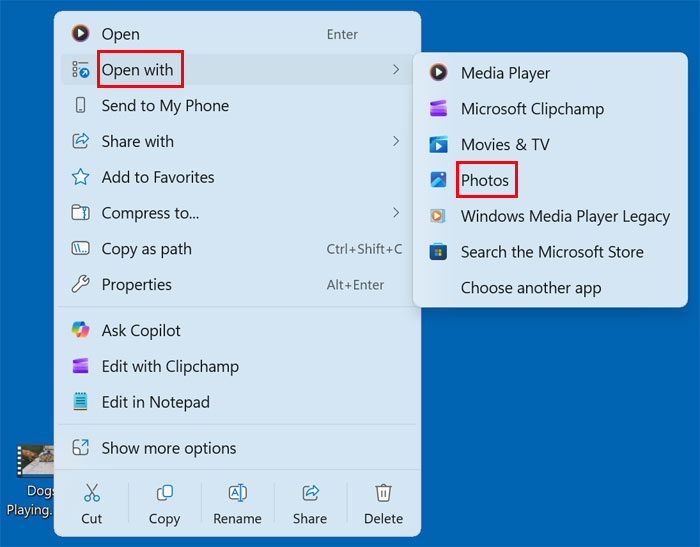Open with Windows Media Player Legacy
The width and height of the screenshot is (700, 547).
(550, 216)
